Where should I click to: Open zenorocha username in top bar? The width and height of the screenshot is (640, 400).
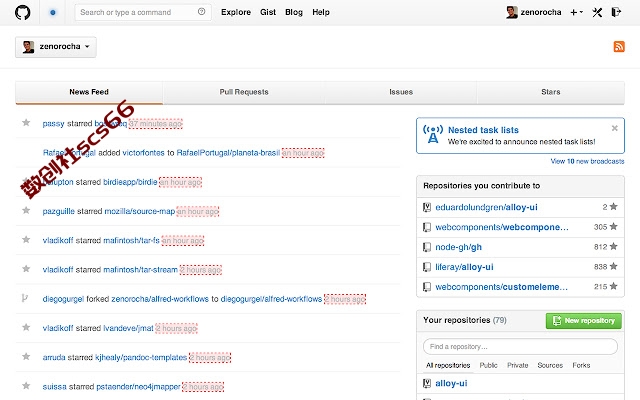point(541,12)
